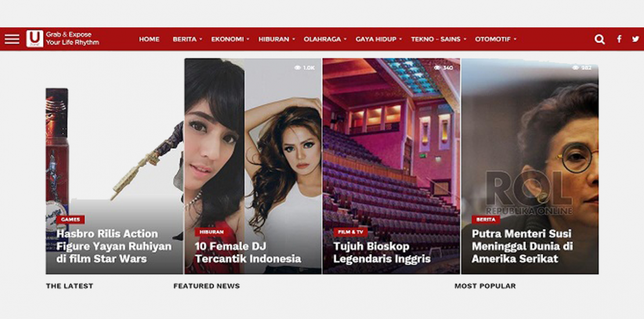Image resolution: width=644 pixels, height=319 pixels.
Task: Expand the Hiburan dropdown menu
Action: point(276,39)
